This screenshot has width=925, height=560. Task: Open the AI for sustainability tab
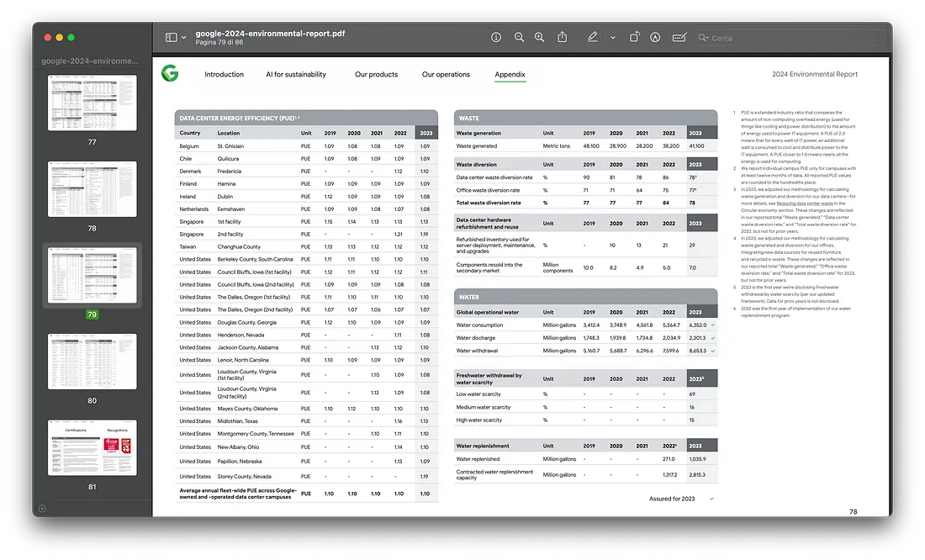[x=295, y=74]
